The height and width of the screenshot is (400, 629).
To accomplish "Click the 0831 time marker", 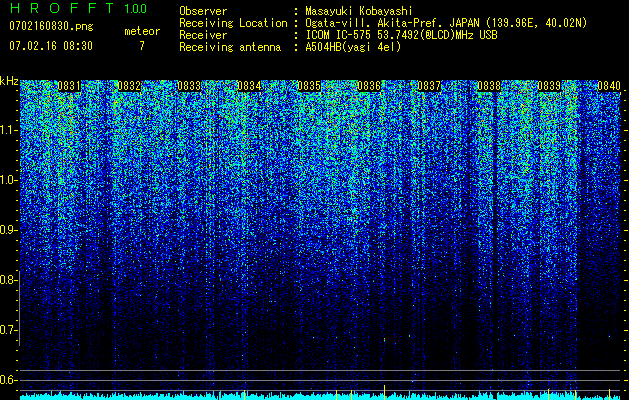I will click(69, 86).
